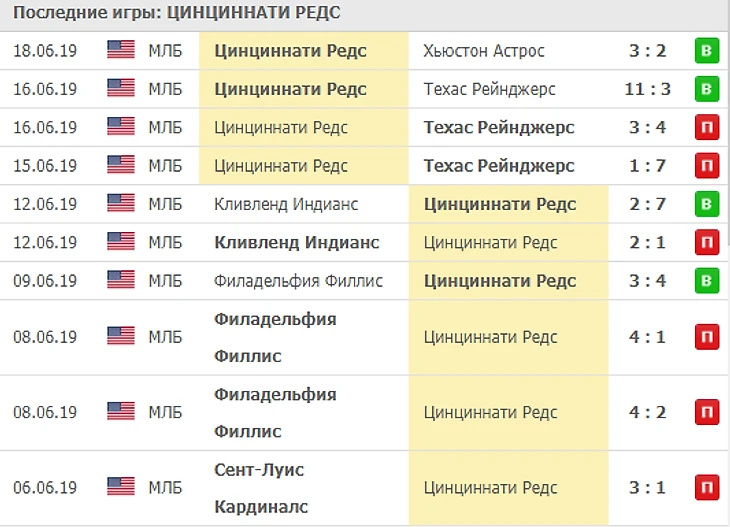Click МЛБ in the 15.06.19 row

coord(165,165)
